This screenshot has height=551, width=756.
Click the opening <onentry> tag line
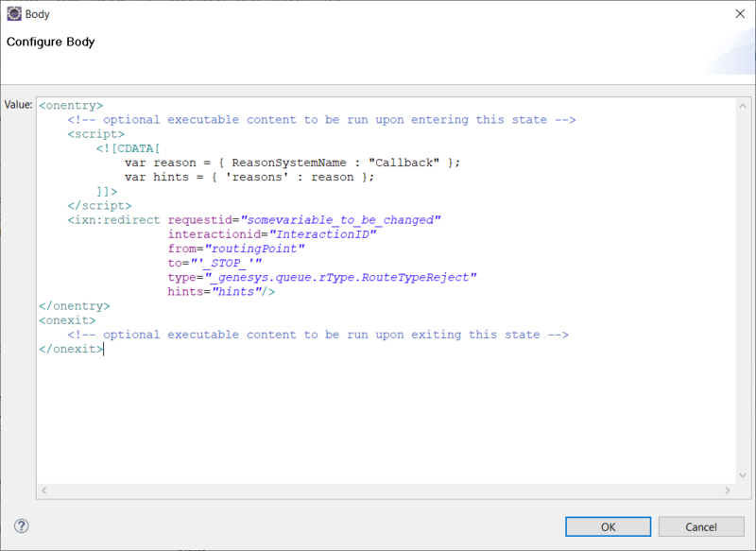click(71, 106)
